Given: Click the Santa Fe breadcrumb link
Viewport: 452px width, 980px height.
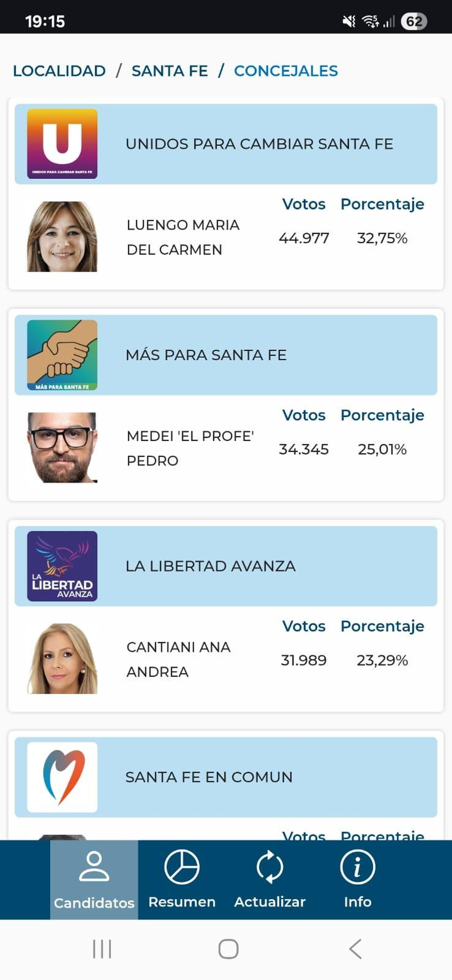Looking at the screenshot, I should [x=170, y=71].
